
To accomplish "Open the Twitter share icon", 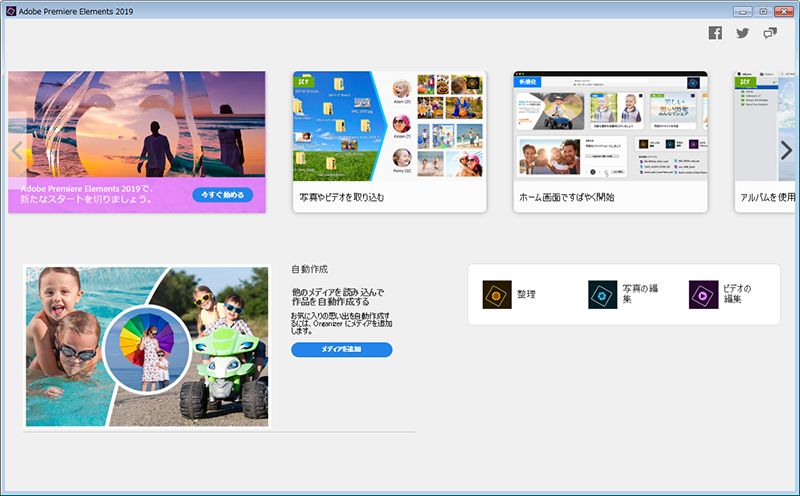I will 742,33.
